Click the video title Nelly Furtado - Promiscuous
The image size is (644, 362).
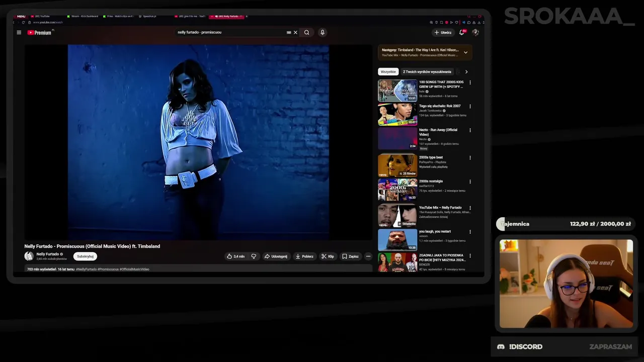pos(92,246)
